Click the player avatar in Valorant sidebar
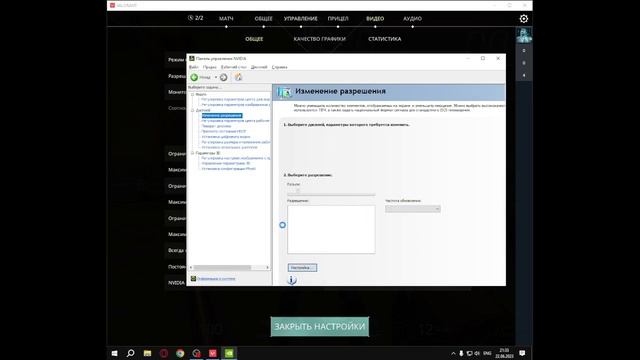640x360 pixels. point(524,35)
